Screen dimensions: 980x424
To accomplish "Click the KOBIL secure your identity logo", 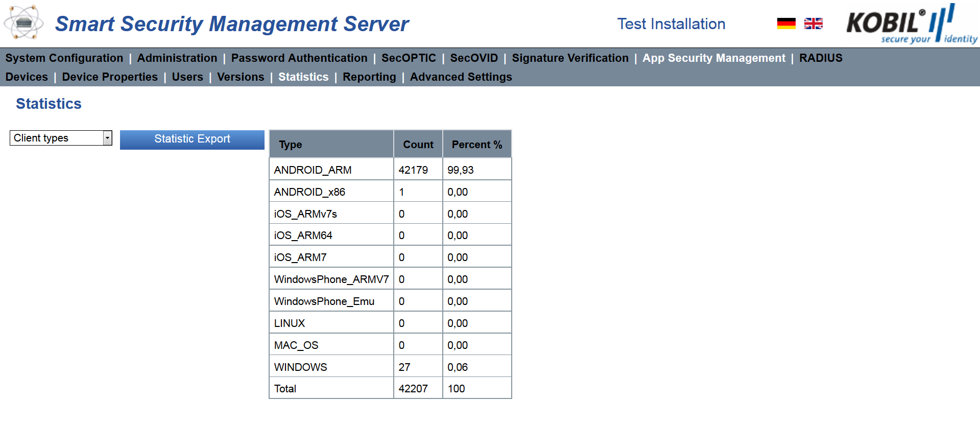I will point(912,24).
